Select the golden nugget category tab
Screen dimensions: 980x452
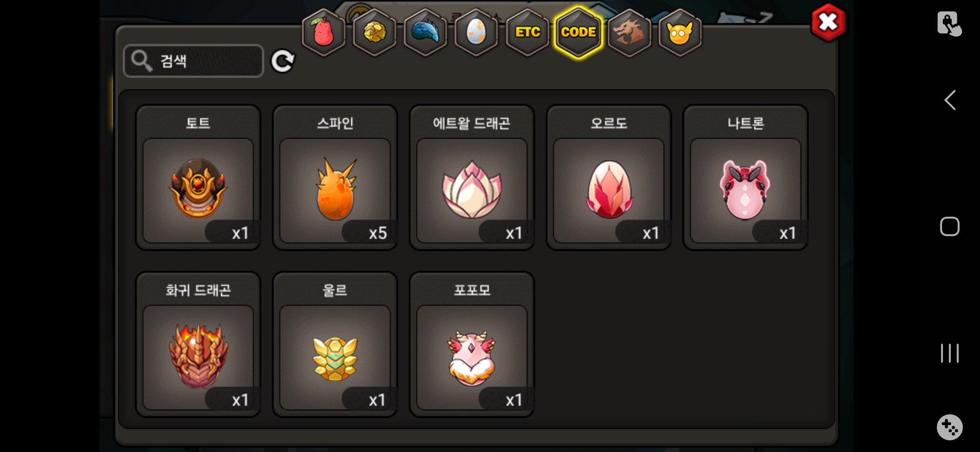coord(374,32)
